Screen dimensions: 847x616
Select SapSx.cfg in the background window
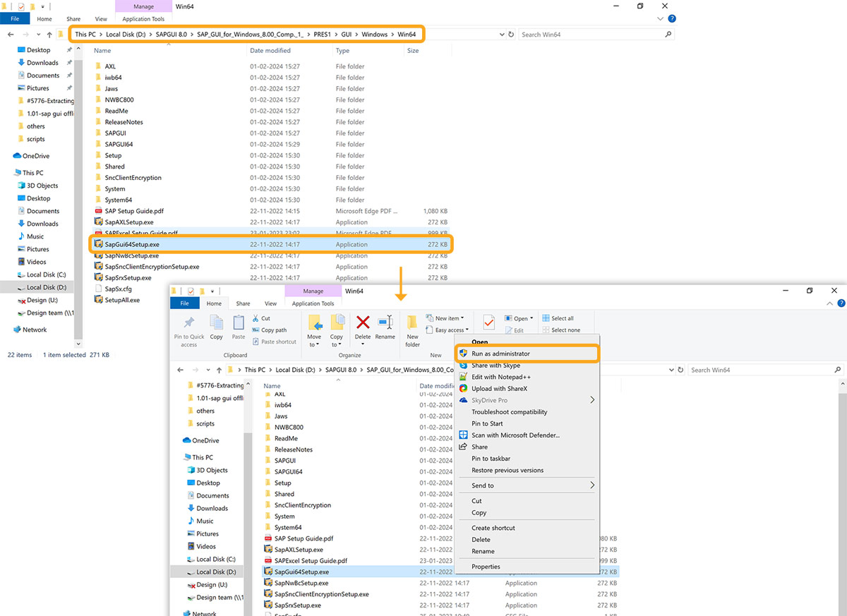click(118, 289)
